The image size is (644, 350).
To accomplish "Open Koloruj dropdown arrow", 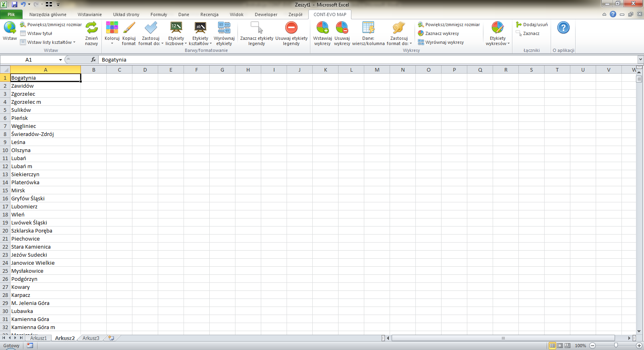I will 112,43.
